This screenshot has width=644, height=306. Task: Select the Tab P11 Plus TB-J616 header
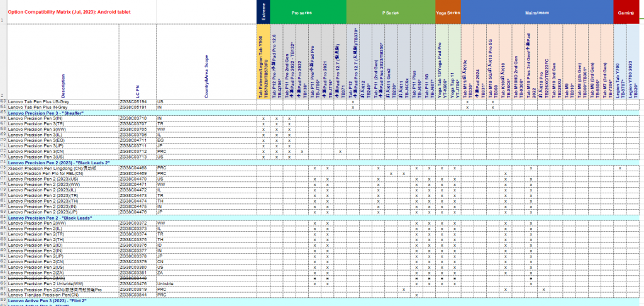point(416,62)
